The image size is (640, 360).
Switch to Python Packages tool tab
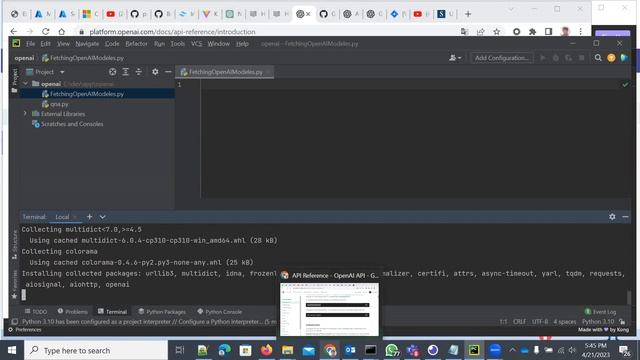tap(162, 312)
